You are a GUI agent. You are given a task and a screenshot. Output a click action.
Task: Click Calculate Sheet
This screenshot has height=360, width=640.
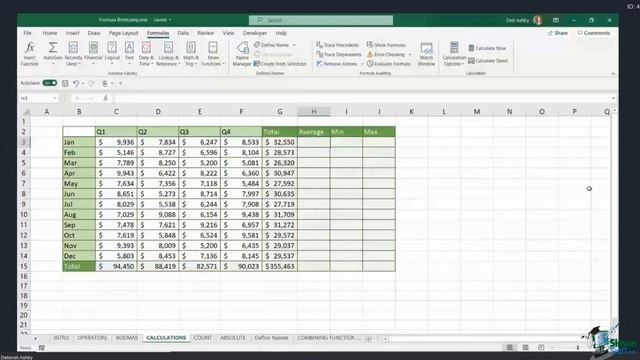pyautogui.click(x=488, y=60)
